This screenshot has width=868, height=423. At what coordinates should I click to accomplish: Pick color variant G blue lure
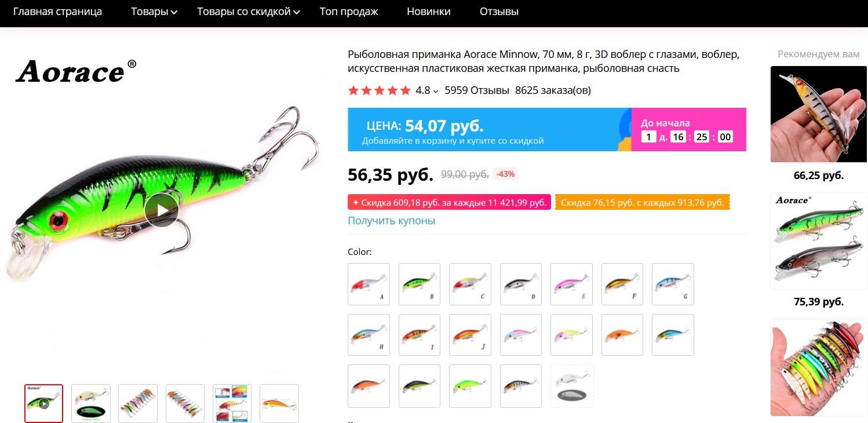point(673,284)
